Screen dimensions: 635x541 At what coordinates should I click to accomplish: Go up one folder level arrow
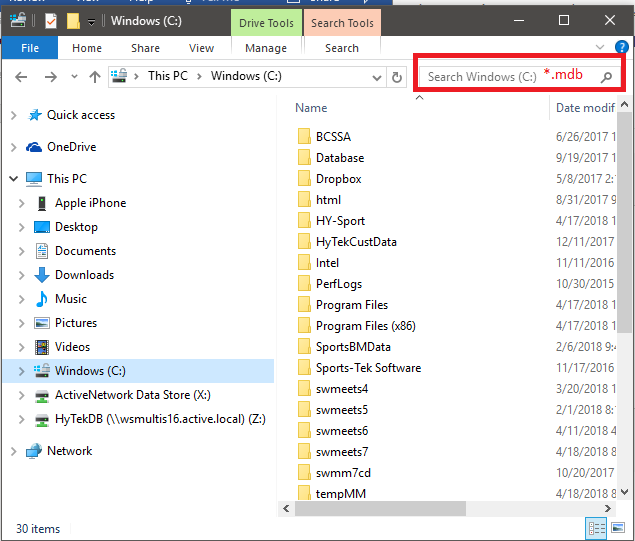tap(95, 77)
